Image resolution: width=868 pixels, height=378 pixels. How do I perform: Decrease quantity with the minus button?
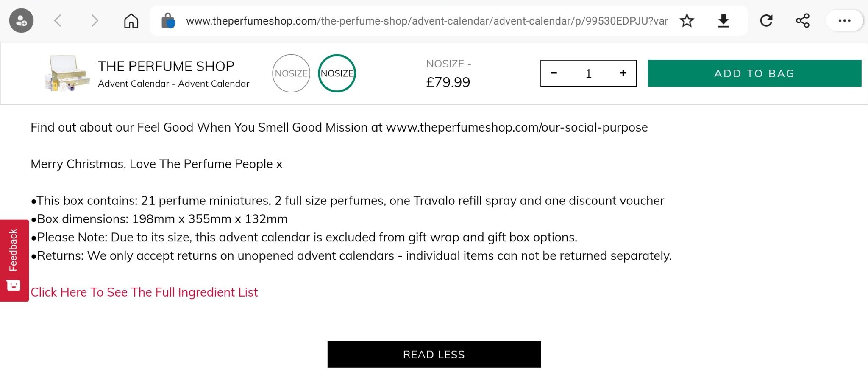click(554, 73)
